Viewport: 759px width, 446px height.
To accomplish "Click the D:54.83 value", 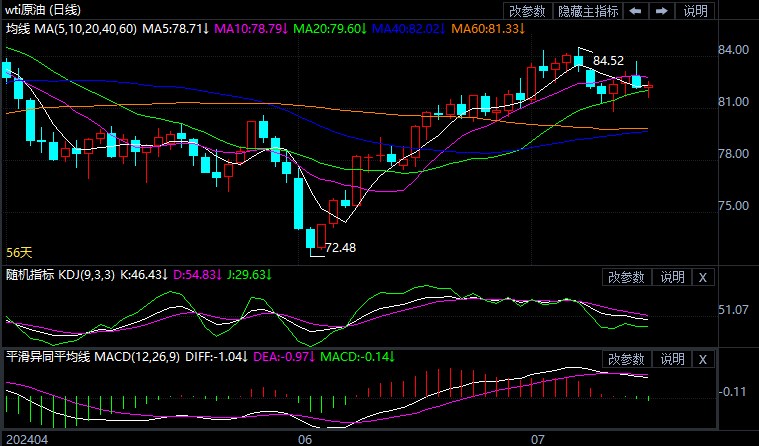I will coord(197,275).
